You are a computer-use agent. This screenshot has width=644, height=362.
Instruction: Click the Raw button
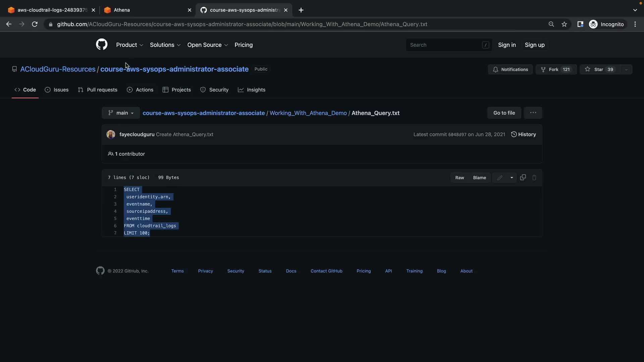tap(460, 178)
